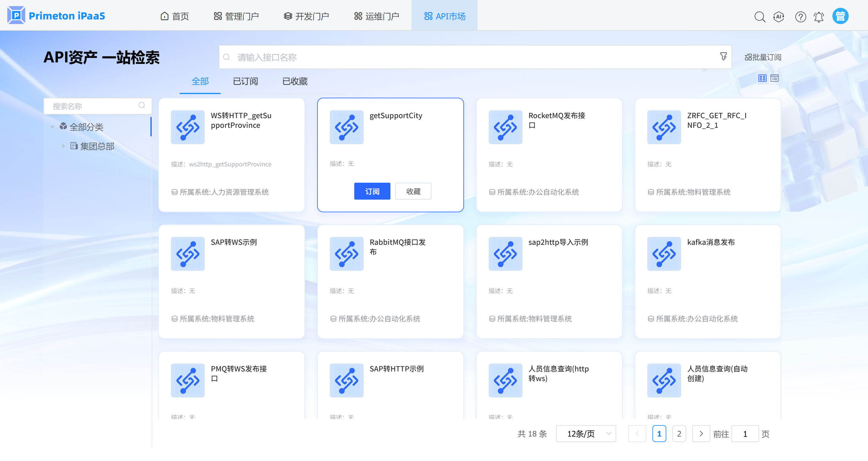
Task: Switch to list view layout
Action: coord(774,78)
